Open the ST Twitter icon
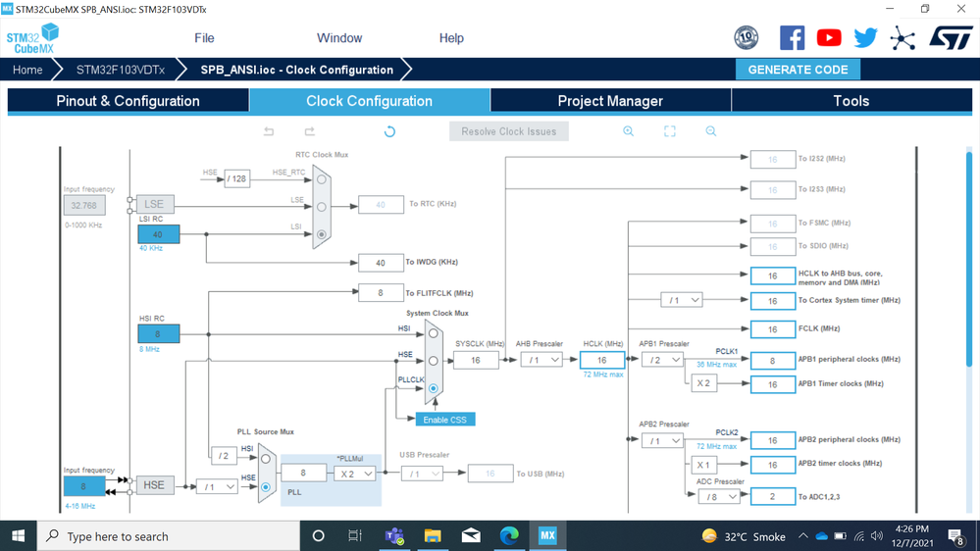This screenshot has width=980, height=551. [865, 38]
